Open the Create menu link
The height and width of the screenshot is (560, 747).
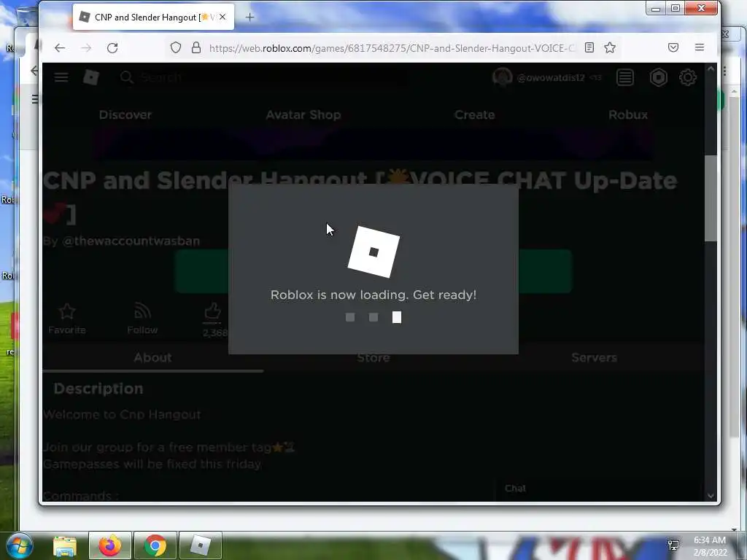[x=474, y=114]
